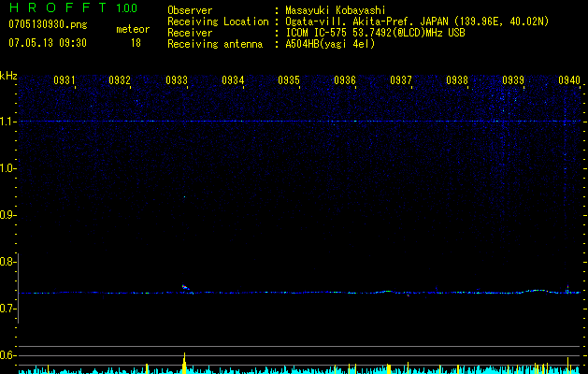Click the 0.7 frequency axis label

click(x=7, y=309)
